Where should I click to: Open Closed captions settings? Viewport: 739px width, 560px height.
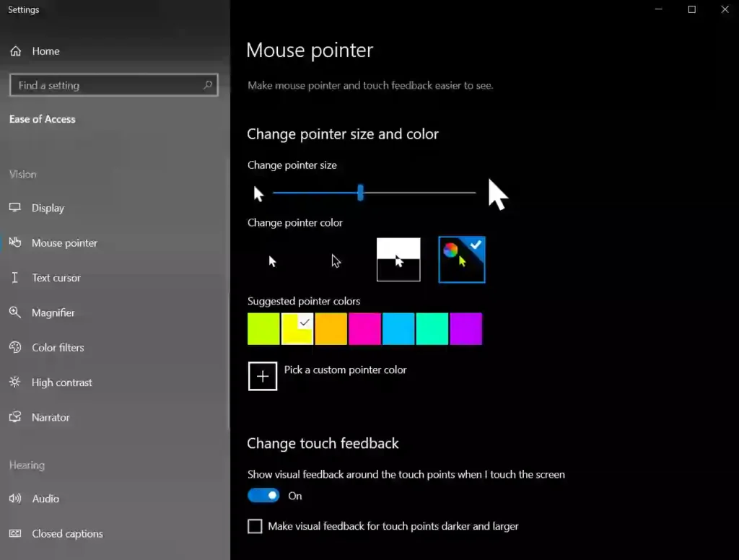[x=67, y=533]
